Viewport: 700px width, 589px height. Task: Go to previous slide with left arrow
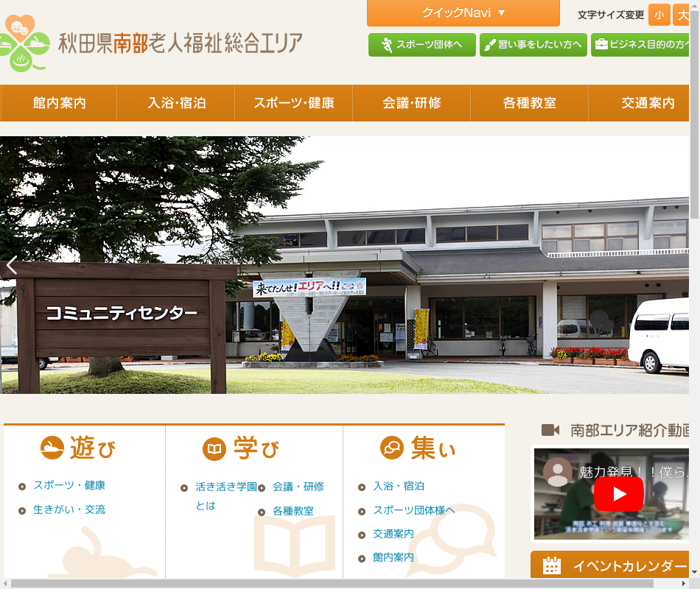click(x=12, y=265)
